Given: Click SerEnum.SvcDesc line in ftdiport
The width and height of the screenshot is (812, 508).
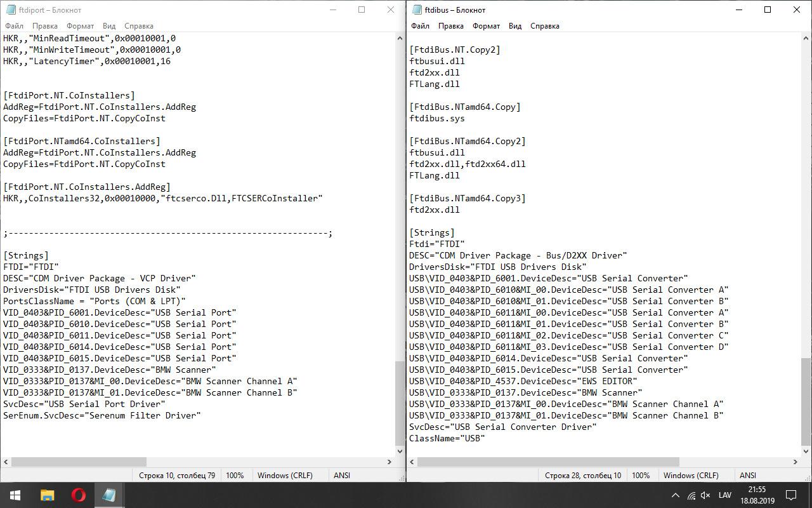Looking at the screenshot, I should click(x=102, y=415).
